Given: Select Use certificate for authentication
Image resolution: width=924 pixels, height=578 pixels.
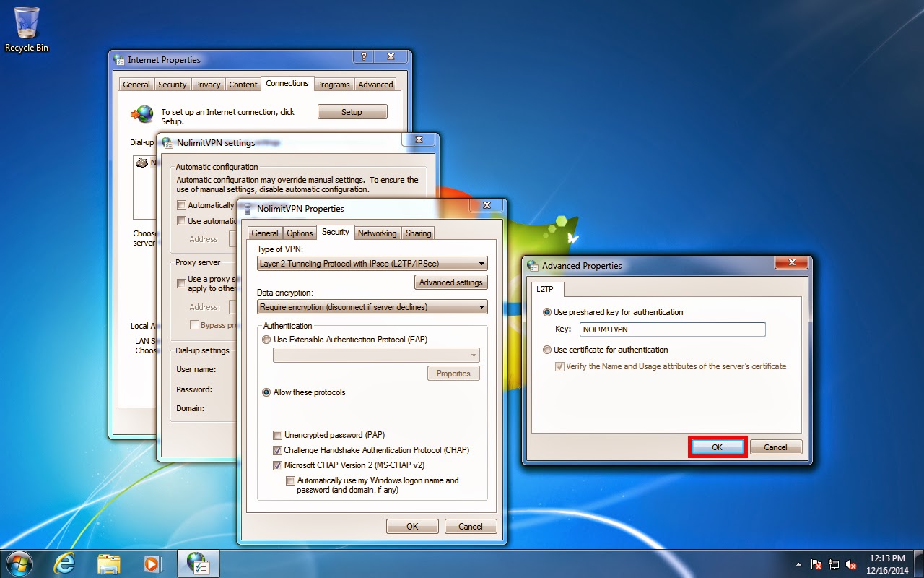Looking at the screenshot, I should (x=547, y=350).
